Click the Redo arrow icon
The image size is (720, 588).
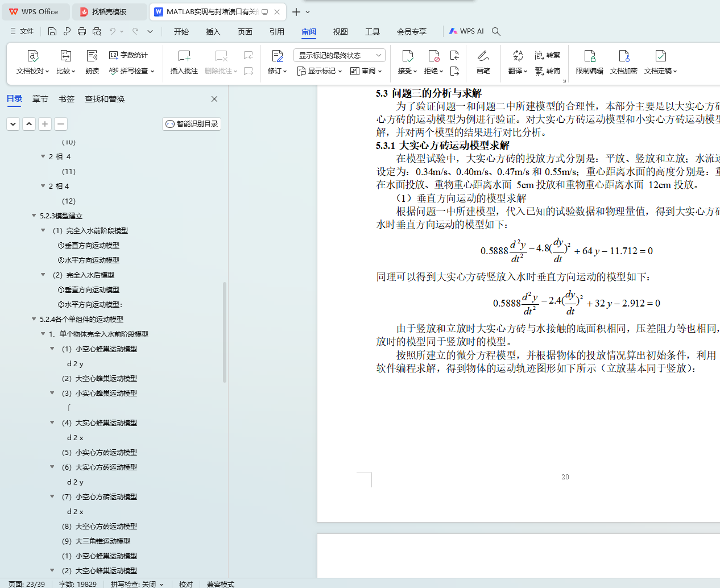135,32
